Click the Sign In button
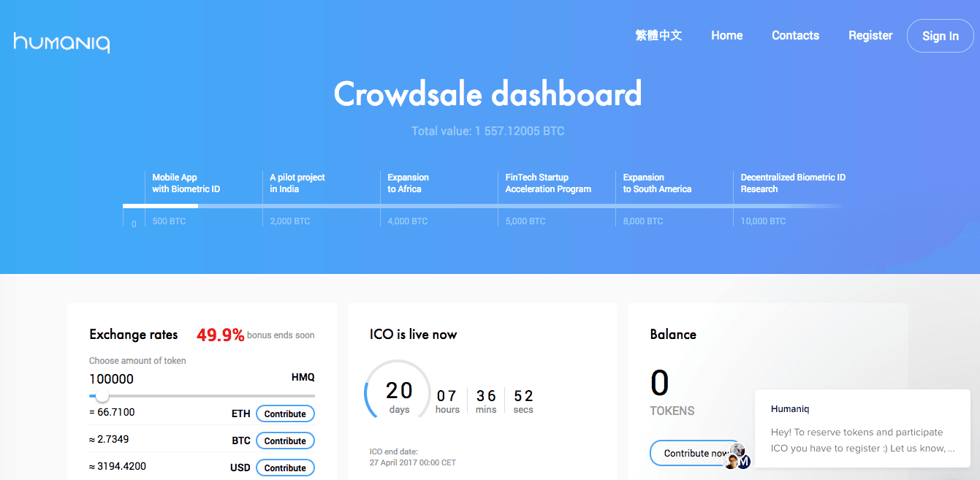The image size is (980, 480). (x=940, y=36)
